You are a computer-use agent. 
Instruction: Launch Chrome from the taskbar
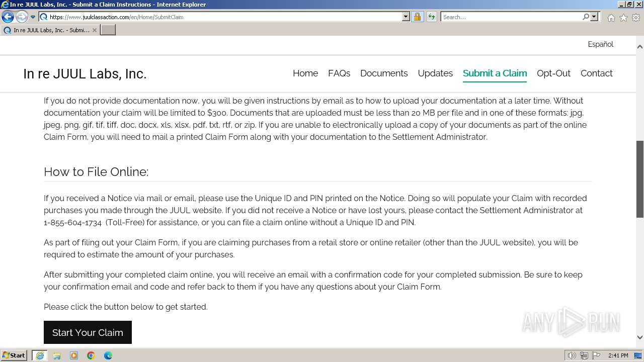click(x=91, y=355)
